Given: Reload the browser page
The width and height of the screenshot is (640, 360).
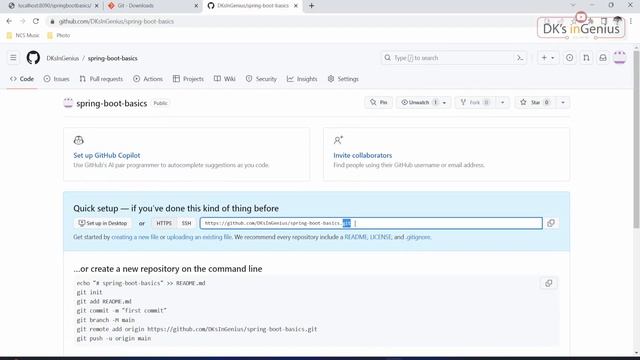Looking at the screenshot, I should [36, 21].
